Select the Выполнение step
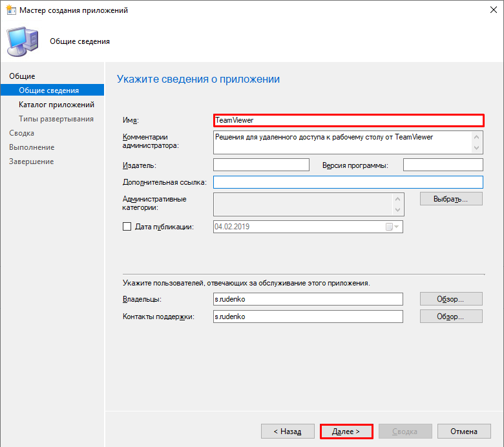Image resolution: width=504 pixels, height=447 pixels. point(32,147)
